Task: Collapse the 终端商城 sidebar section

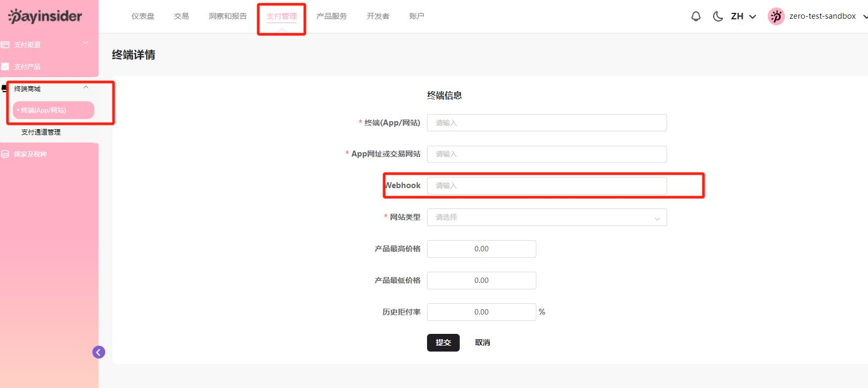Action: pyautogui.click(x=86, y=88)
